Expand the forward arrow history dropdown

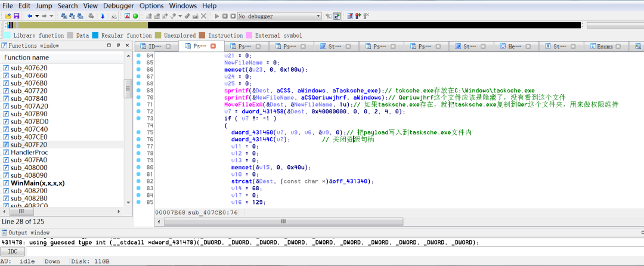51,16
